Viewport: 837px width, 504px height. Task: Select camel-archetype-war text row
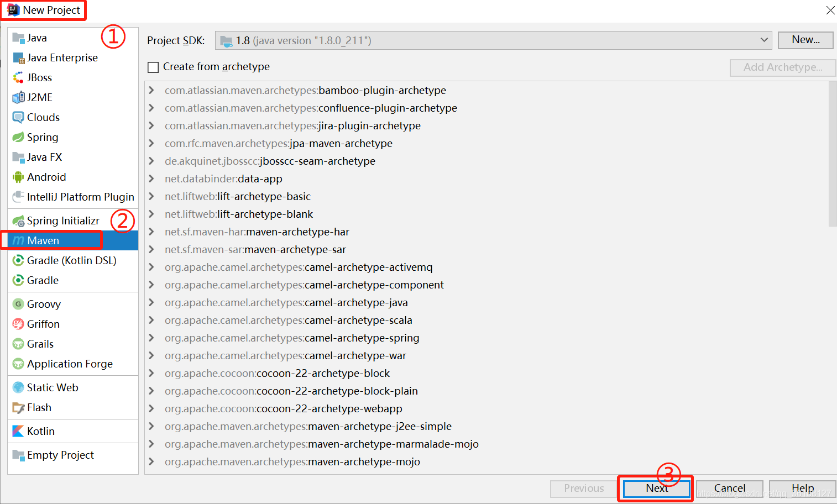pos(285,355)
